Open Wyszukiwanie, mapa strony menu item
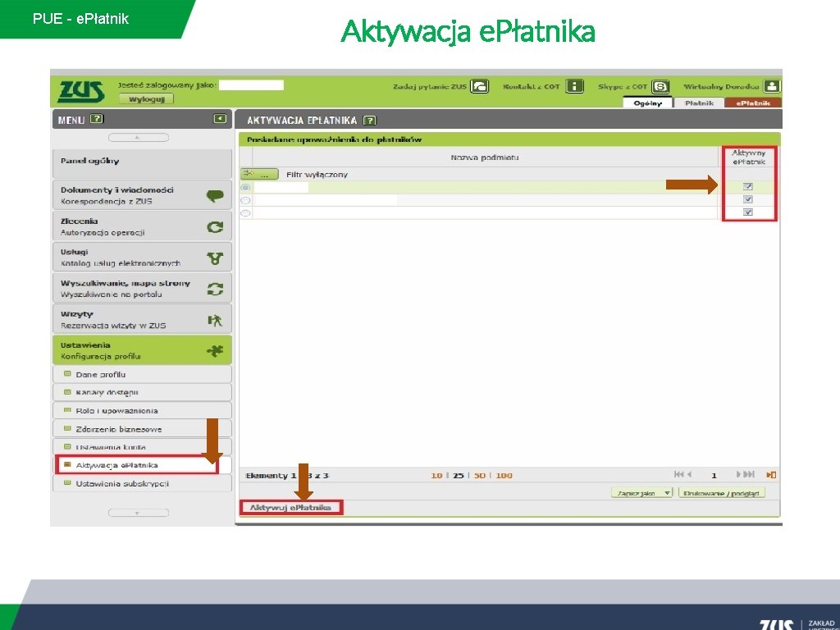This screenshot has height=630, width=840. click(143, 288)
